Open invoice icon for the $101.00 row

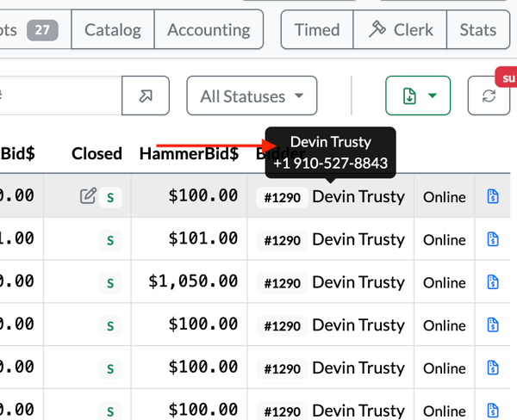pyautogui.click(x=493, y=239)
